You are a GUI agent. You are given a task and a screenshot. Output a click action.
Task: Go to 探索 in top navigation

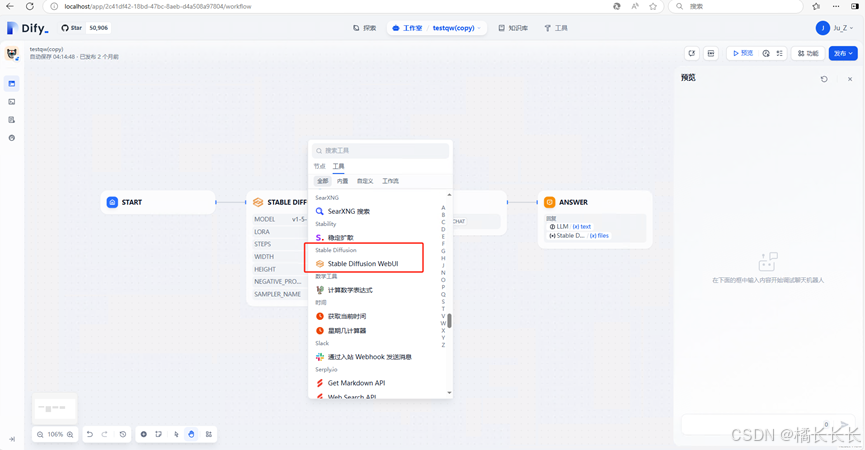tap(365, 28)
